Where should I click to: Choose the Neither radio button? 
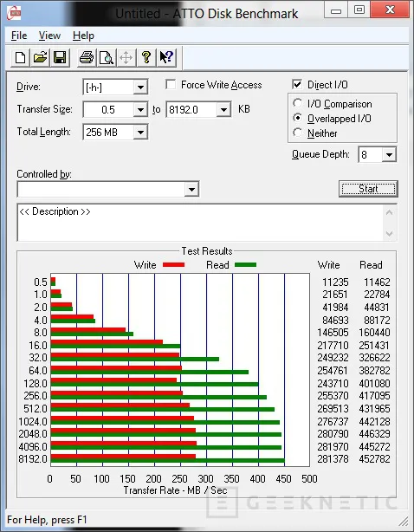pyautogui.click(x=297, y=133)
